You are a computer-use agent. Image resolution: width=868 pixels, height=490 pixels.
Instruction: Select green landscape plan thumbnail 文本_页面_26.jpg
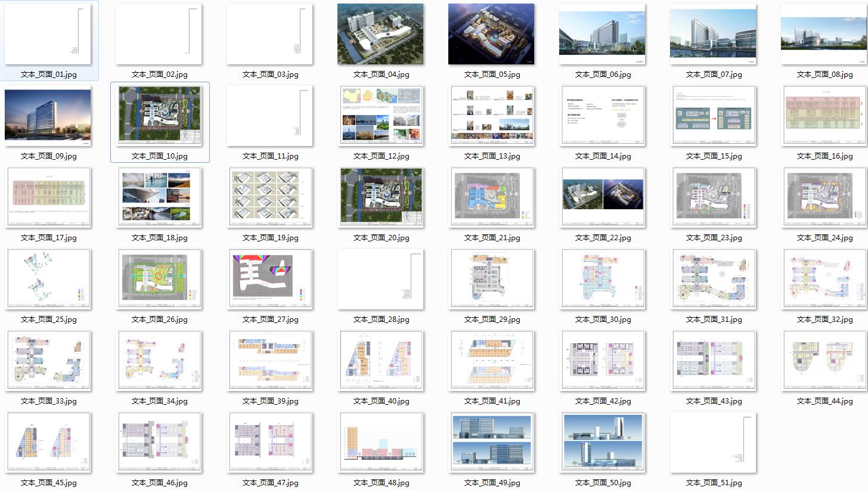[159, 280]
